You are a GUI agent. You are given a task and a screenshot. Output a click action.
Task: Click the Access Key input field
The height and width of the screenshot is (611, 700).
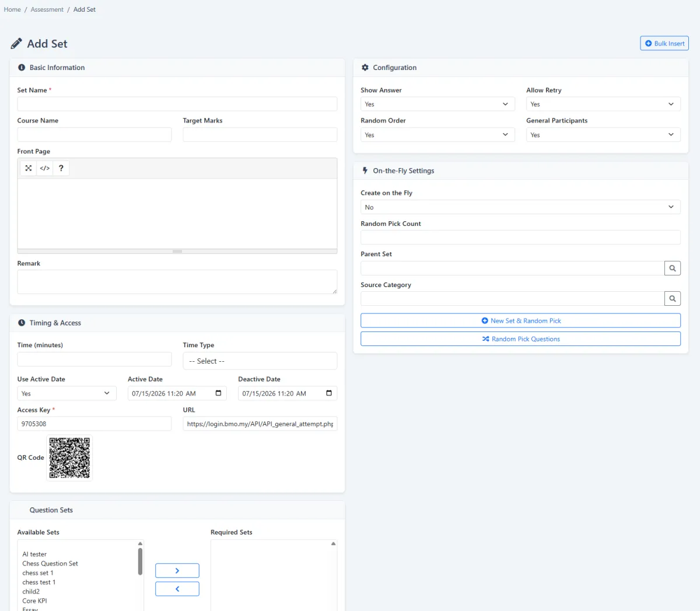[94, 424]
